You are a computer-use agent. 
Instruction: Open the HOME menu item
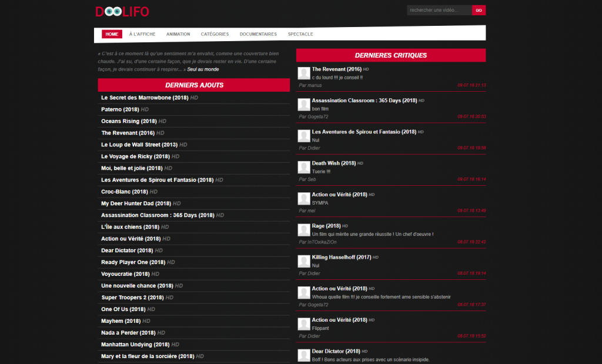[112, 34]
